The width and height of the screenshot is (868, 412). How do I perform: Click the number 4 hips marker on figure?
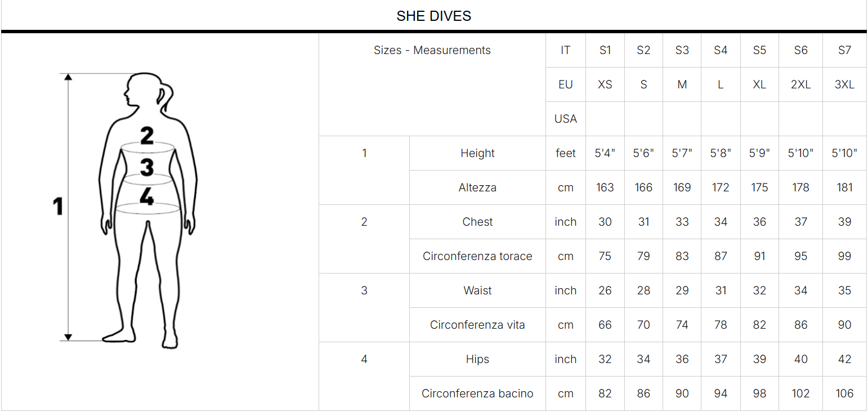(x=147, y=196)
